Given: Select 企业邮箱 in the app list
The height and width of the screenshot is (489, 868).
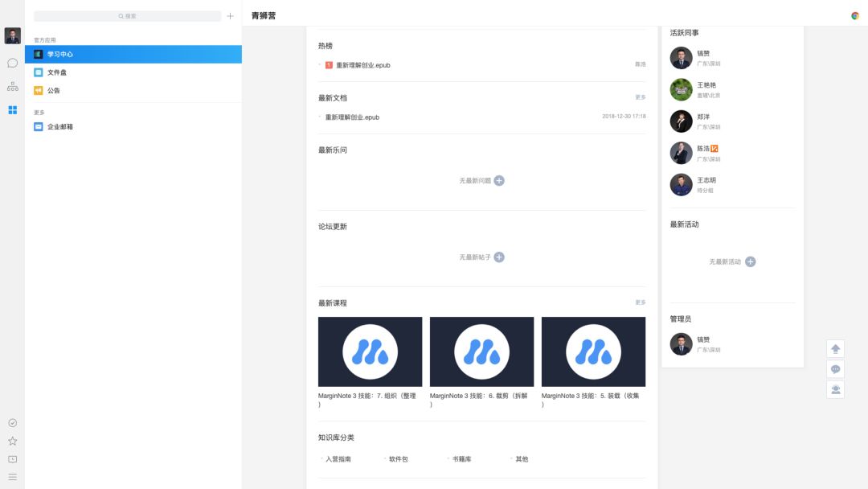Looking at the screenshot, I should [x=133, y=127].
